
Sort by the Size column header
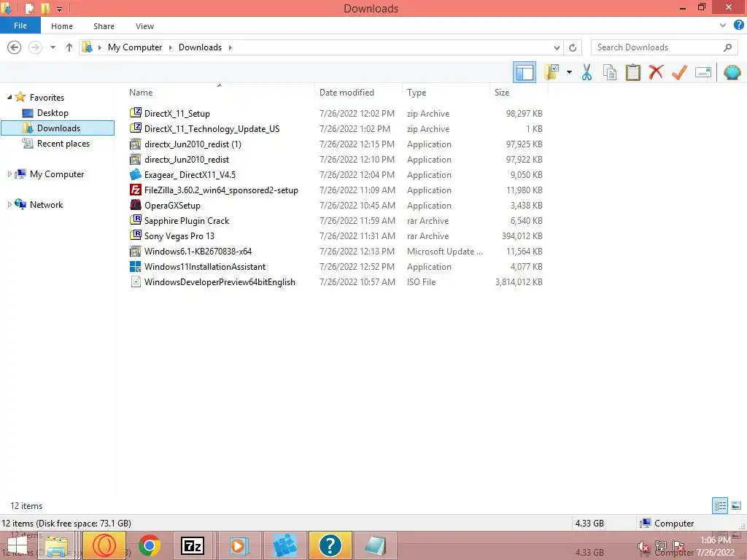click(502, 93)
